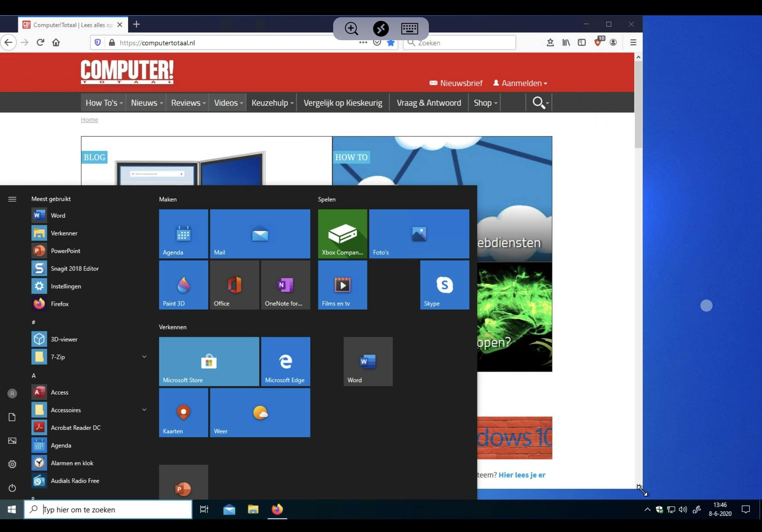This screenshot has width=762, height=532.
Task: Launch Microsoft Edge from the Verkennen section
Action: point(285,361)
